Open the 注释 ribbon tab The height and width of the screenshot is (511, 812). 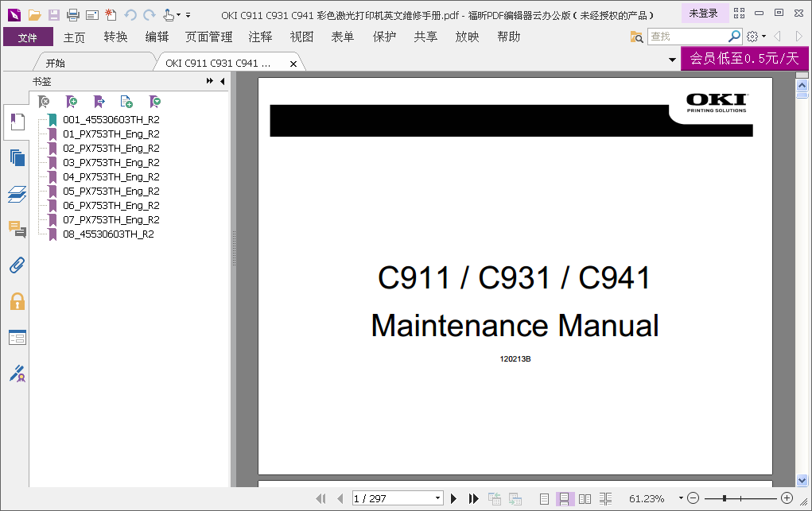260,37
